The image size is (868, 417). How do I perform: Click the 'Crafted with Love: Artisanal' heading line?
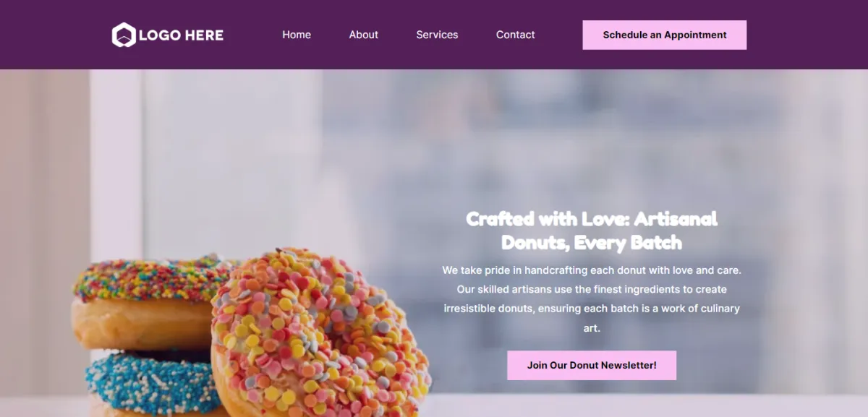(592, 218)
